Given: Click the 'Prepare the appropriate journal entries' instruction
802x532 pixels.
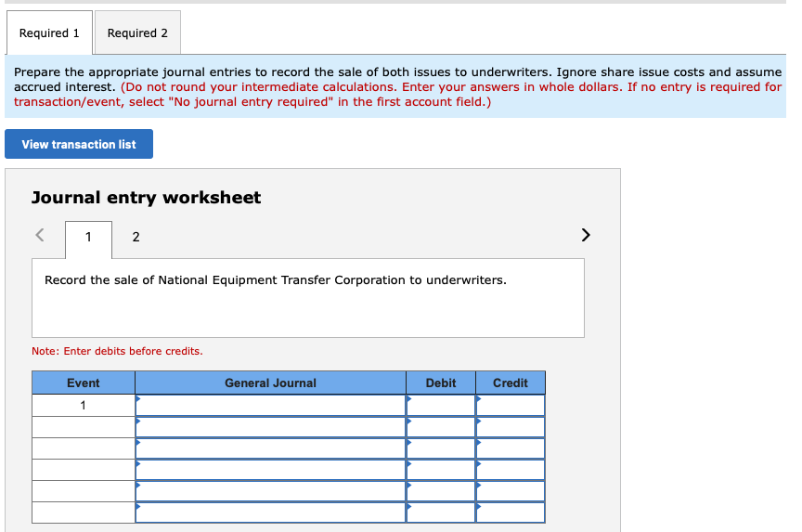Looking at the screenshot, I should [x=397, y=86].
